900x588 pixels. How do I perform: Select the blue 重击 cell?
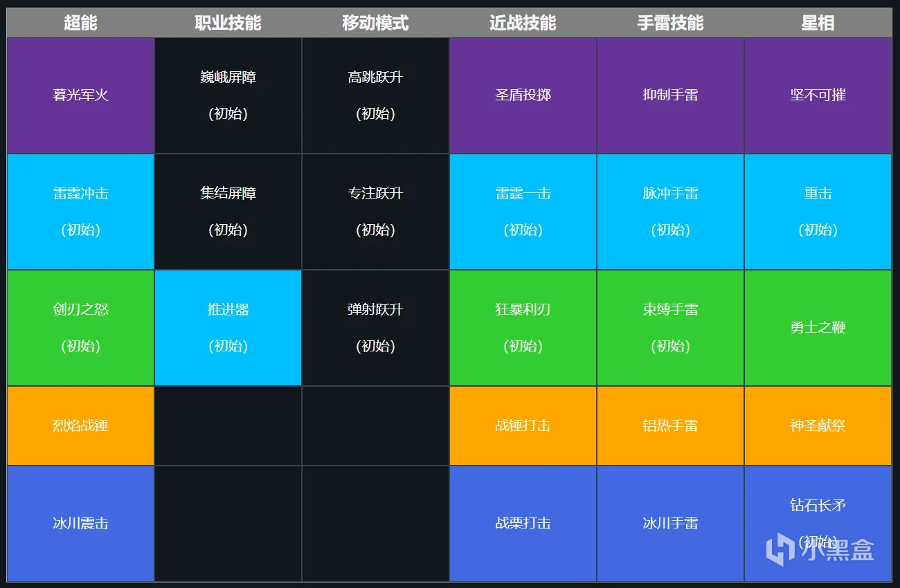coord(818,212)
